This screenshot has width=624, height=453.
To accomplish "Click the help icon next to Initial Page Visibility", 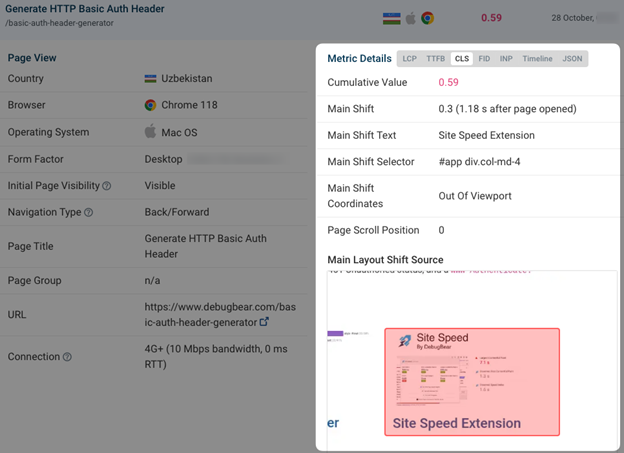I will coord(107,186).
